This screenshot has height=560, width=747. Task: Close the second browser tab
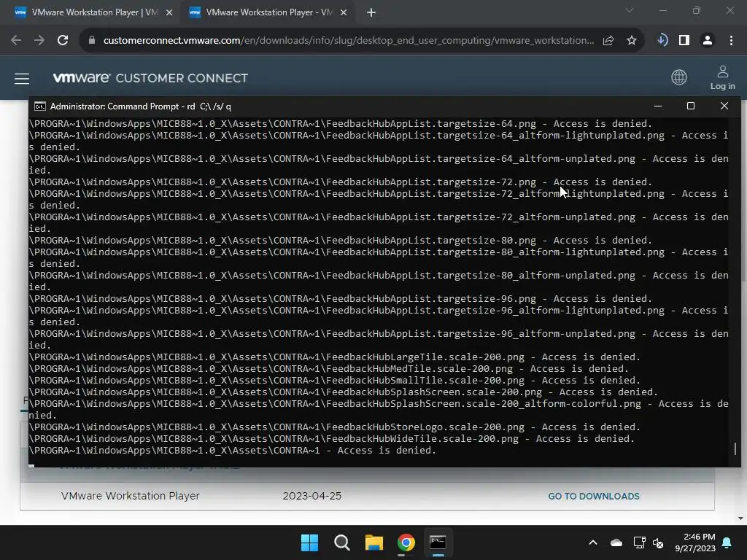pos(344,13)
